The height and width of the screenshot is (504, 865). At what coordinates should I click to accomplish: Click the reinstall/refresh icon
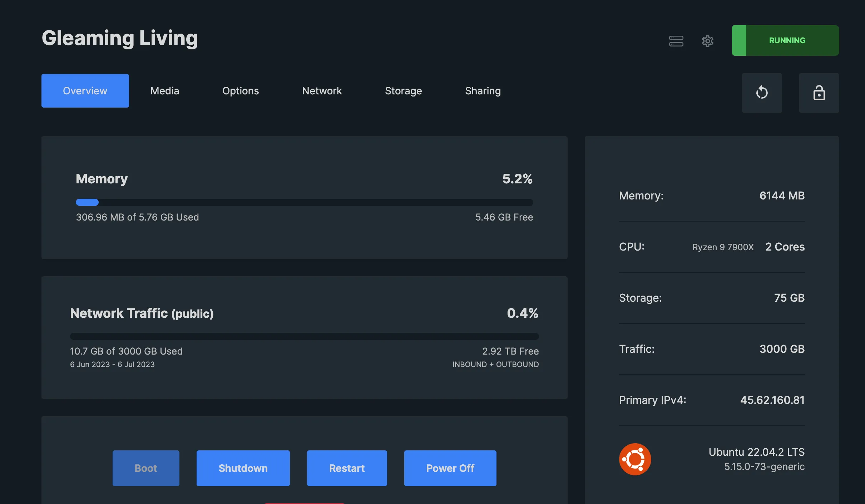[x=762, y=92]
